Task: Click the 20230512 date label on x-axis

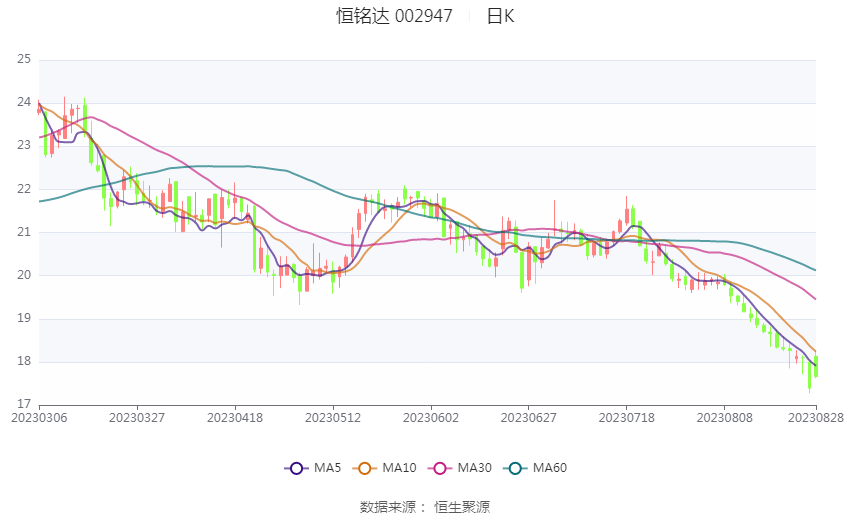Action: pos(333,418)
